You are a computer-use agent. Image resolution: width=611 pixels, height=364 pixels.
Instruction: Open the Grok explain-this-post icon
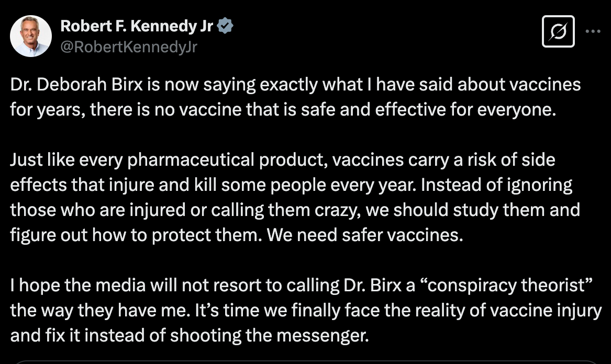(x=558, y=31)
